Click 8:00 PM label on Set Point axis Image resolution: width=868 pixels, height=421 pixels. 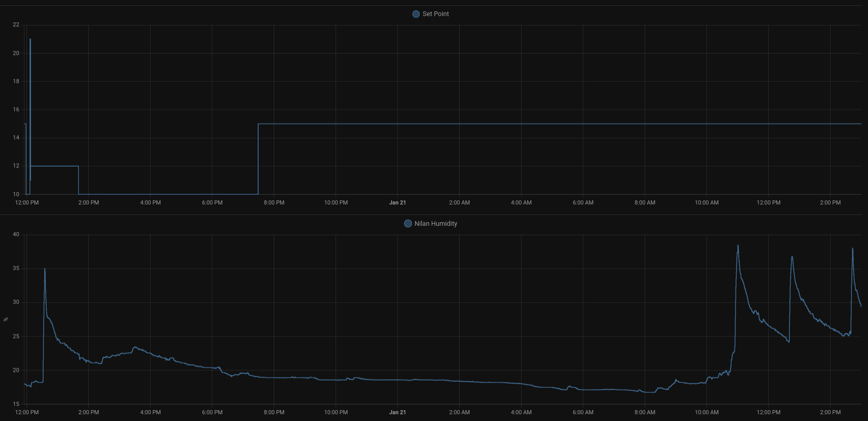[x=274, y=202]
